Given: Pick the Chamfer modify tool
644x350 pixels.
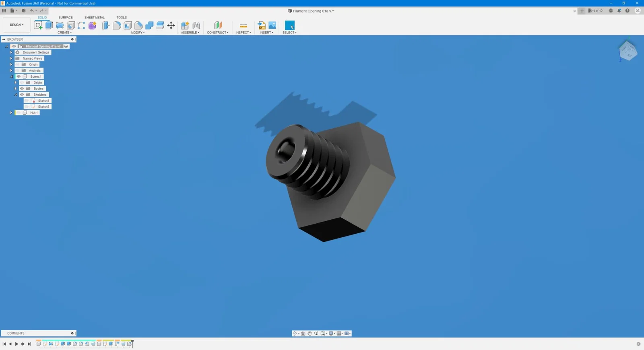Looking at the screenshot, I should (138, 25).
